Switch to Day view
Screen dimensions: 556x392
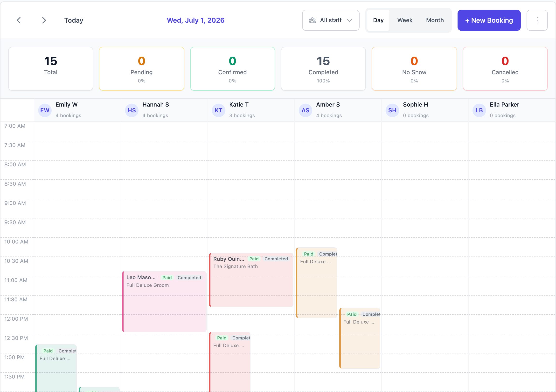(378, 20)
